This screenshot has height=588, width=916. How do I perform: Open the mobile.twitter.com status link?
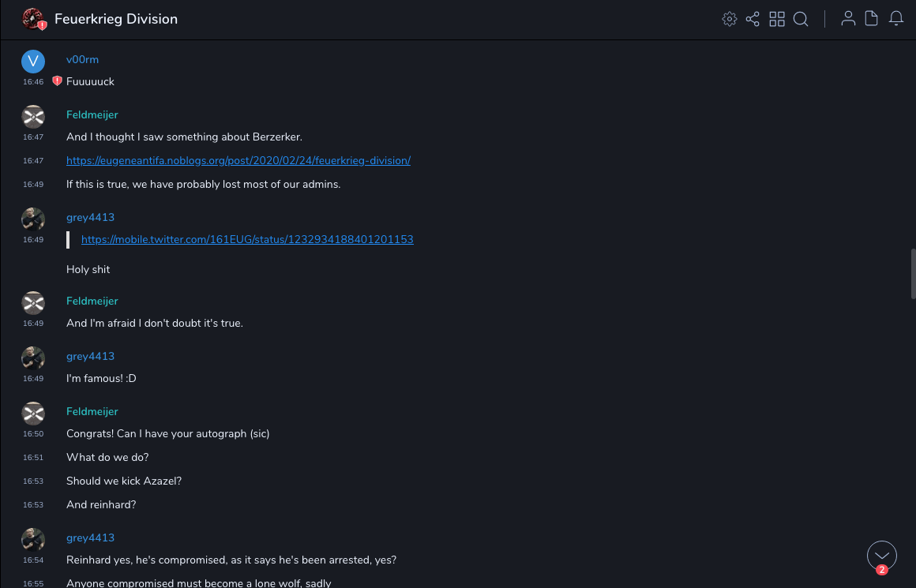point(247,239)
